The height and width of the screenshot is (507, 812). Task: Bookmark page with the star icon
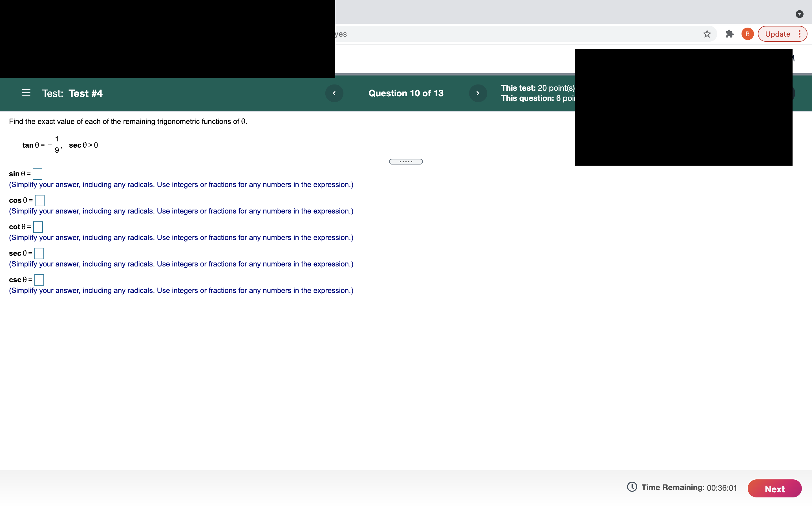pyautogui.click(x=707, y=34)
